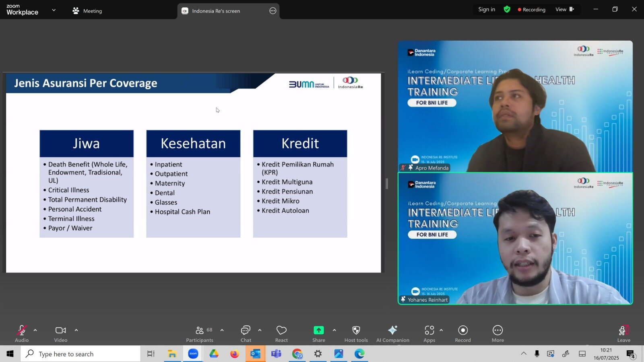Screen dimensions: 644x362
Task: Open the Chat panel
Action: [246, 333]
